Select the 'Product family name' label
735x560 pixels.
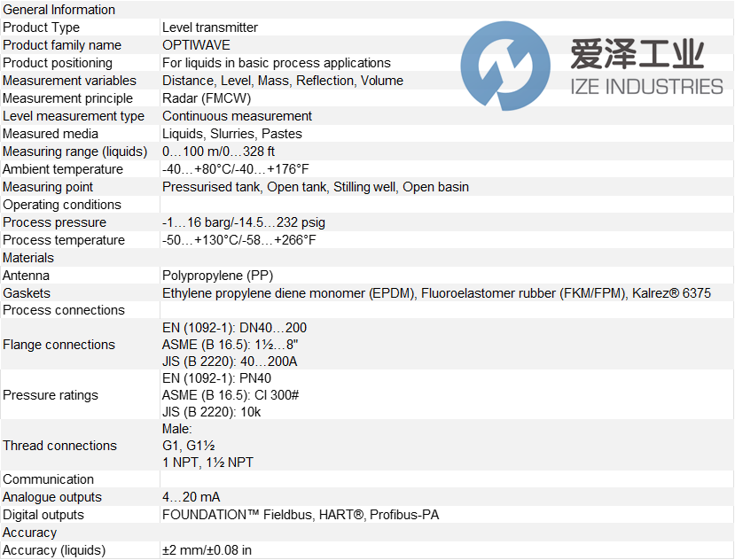62,45
